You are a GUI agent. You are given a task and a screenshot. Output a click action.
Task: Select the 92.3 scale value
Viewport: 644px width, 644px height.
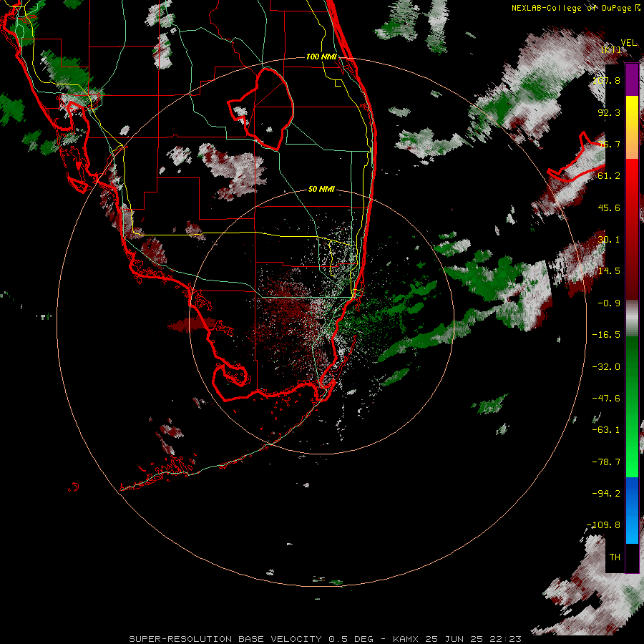(x=609, y=112)
